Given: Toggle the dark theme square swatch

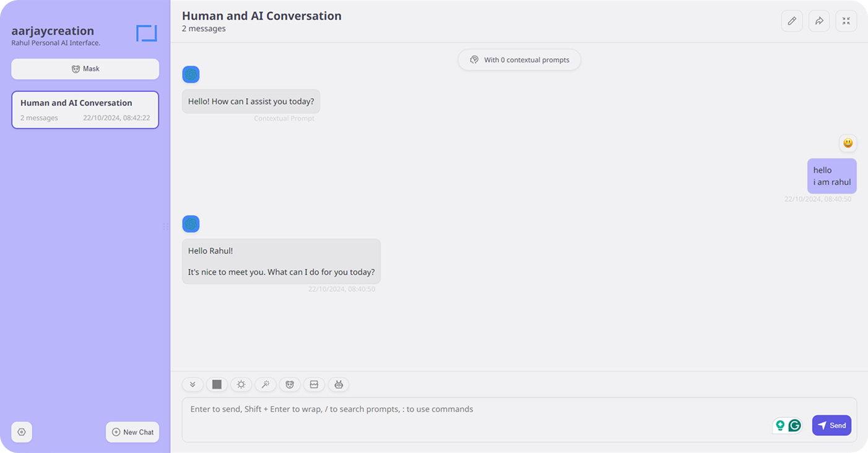Looking at the screenshot, I should [x=217, y=384].
